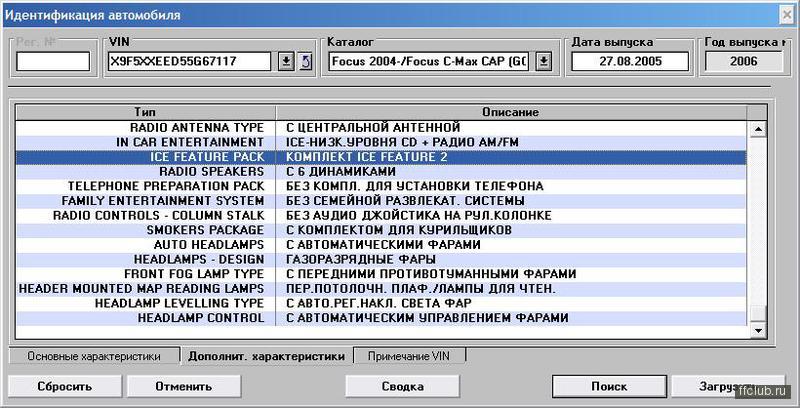Click the Загрузить button
Image resolution: width=800 pixels, height=408 pixels.
[728, 387]
